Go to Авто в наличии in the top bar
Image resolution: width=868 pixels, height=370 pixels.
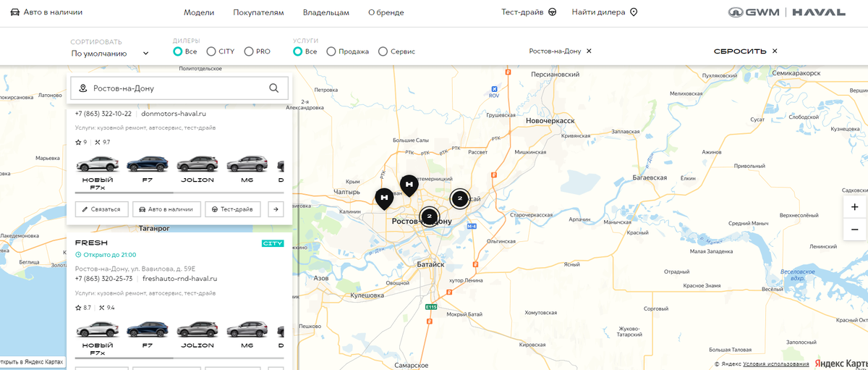tap(46, 12)
